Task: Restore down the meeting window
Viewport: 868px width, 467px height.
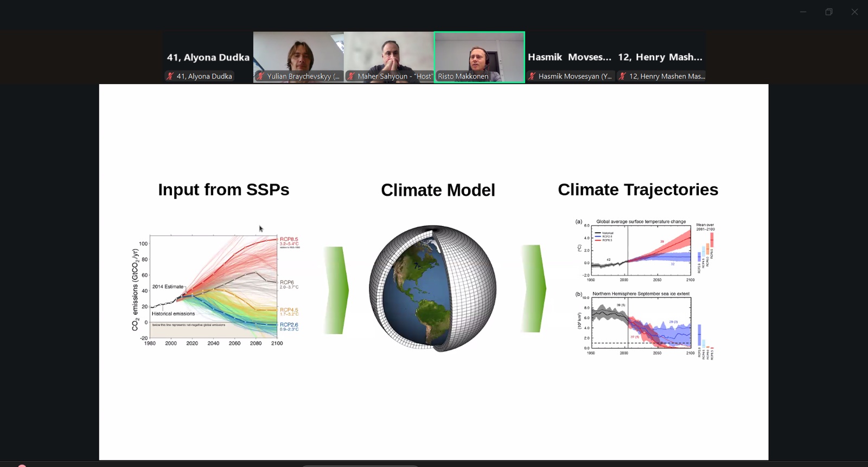Action: [828, 12]
